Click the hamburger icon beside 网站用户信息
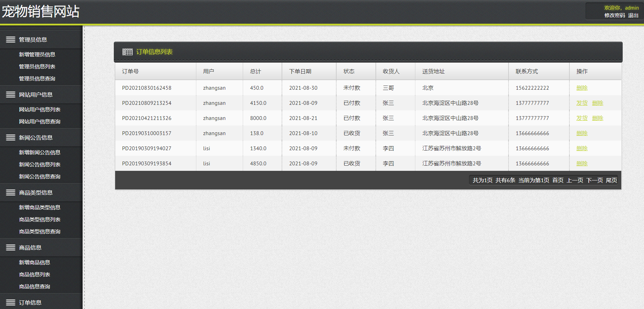This screenshot has height=309, width=644. pyautogui.click(x=11, y=95)
